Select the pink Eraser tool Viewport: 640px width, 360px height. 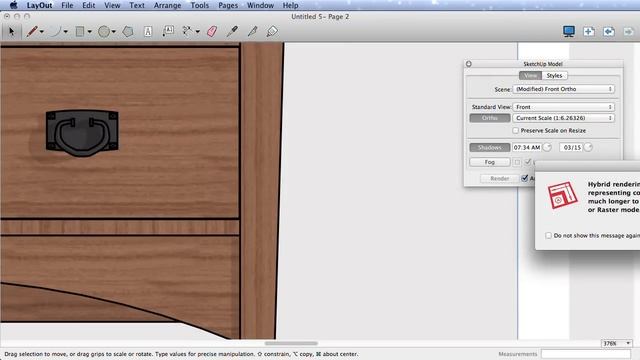(x=212, y=31)
